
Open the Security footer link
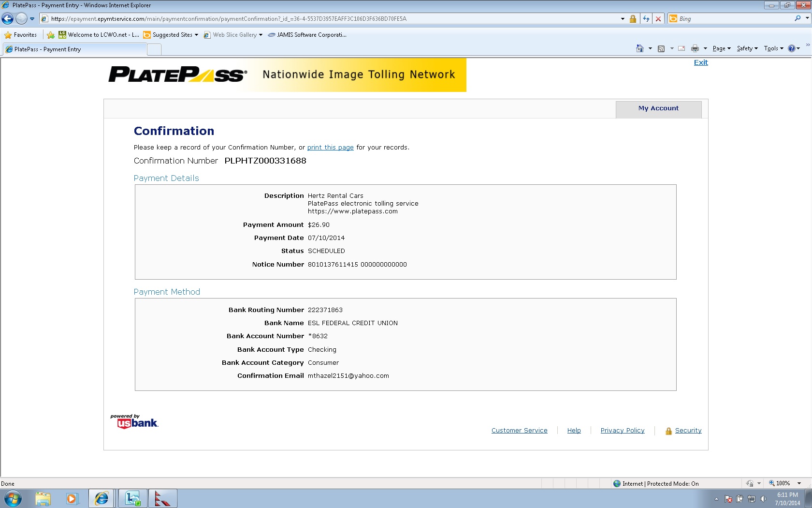[688, 431]
